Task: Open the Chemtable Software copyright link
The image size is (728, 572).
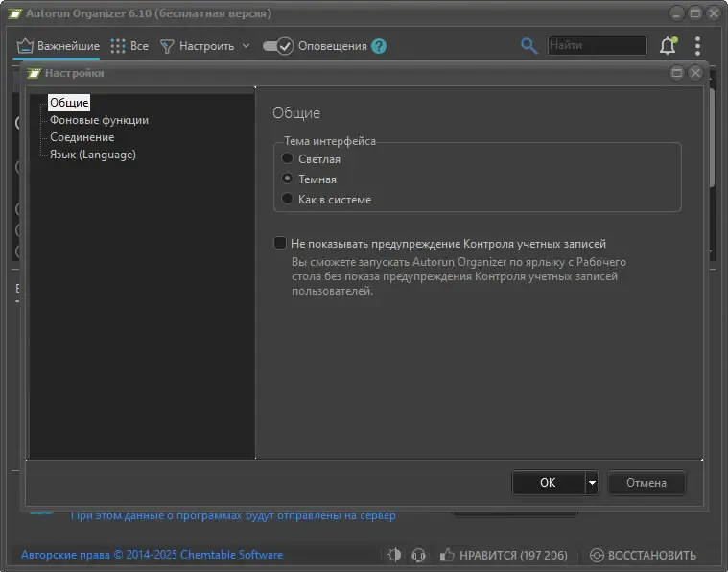Action: tap(152, 555)
